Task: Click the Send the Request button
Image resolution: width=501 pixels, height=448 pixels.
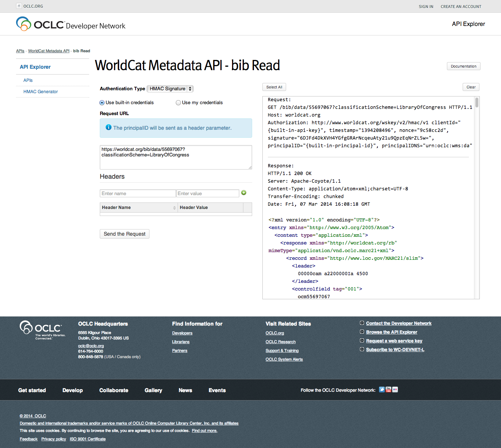Action: (x=125, y=234)
